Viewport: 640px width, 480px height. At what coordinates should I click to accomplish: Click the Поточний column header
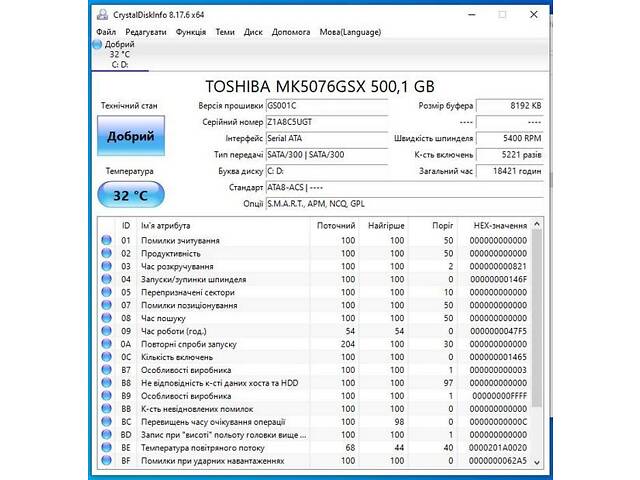click(336, 225)
